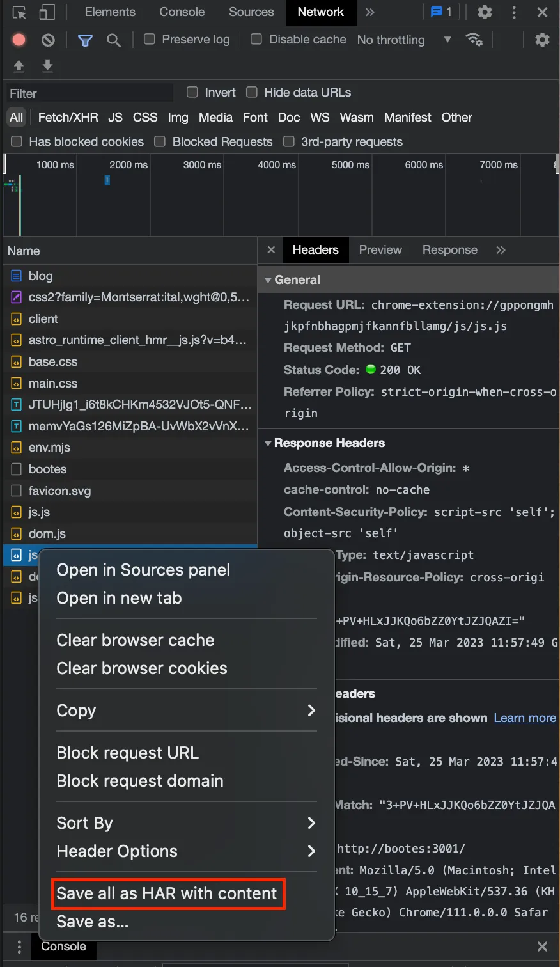This screenshot has height=967, width=560.
Task: Select the base.css request row
Action: [x=129, y=361]
